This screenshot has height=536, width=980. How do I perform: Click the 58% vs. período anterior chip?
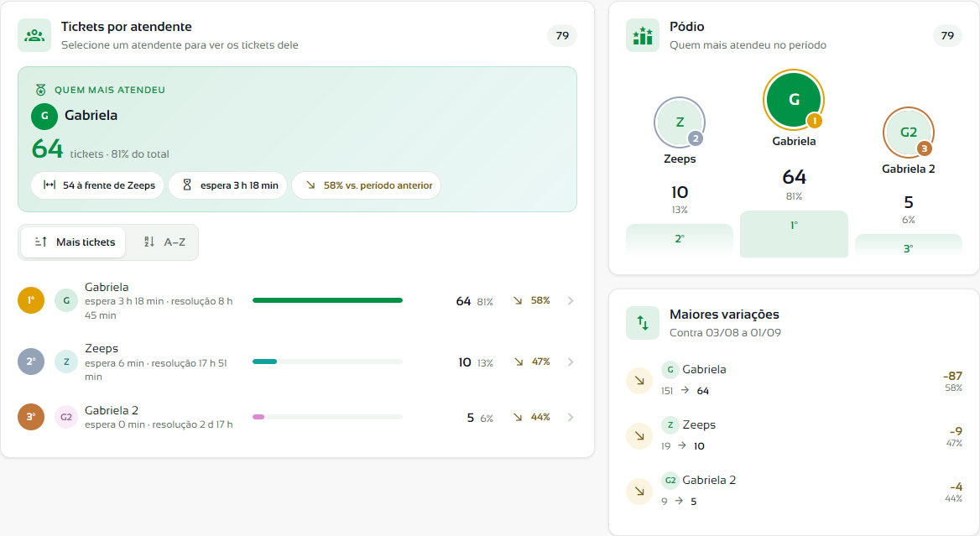coord(367,185)
